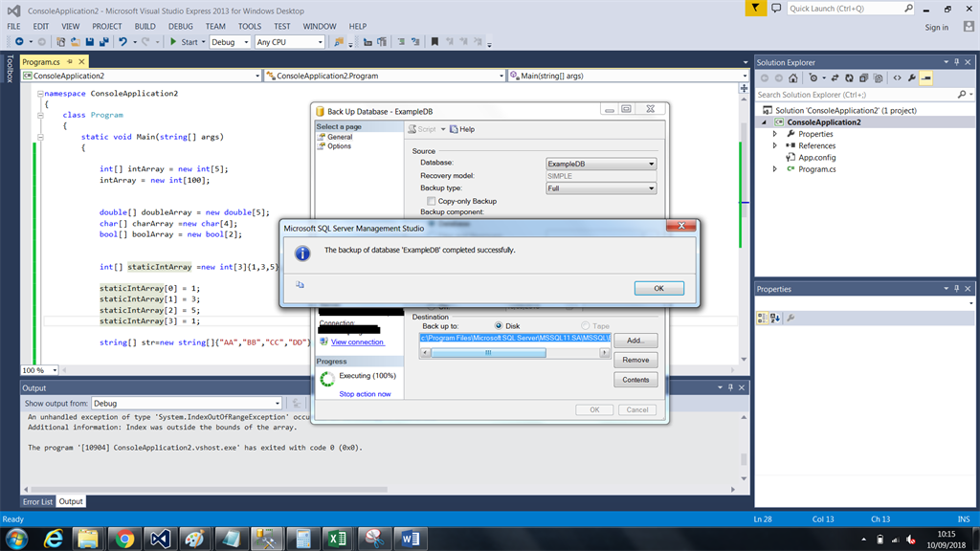Open the notifications flag icon in title bar
This screenshot has height=551, width=980.
click(x=755, y=8)
